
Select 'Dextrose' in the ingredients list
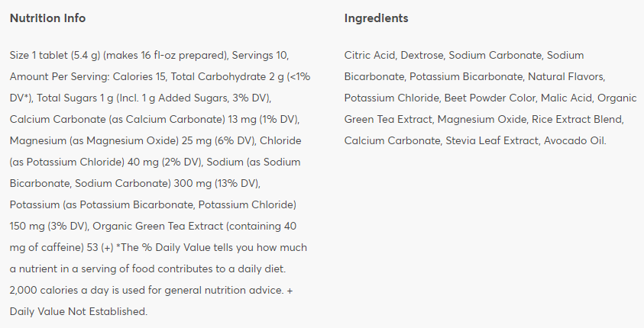coord(421,56)
